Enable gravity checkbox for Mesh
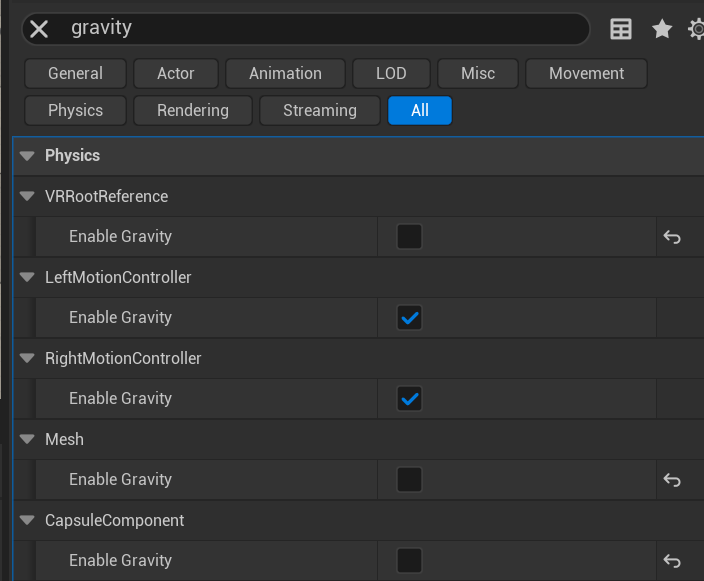Screen dimensions: 704x581 click(409, 480)
